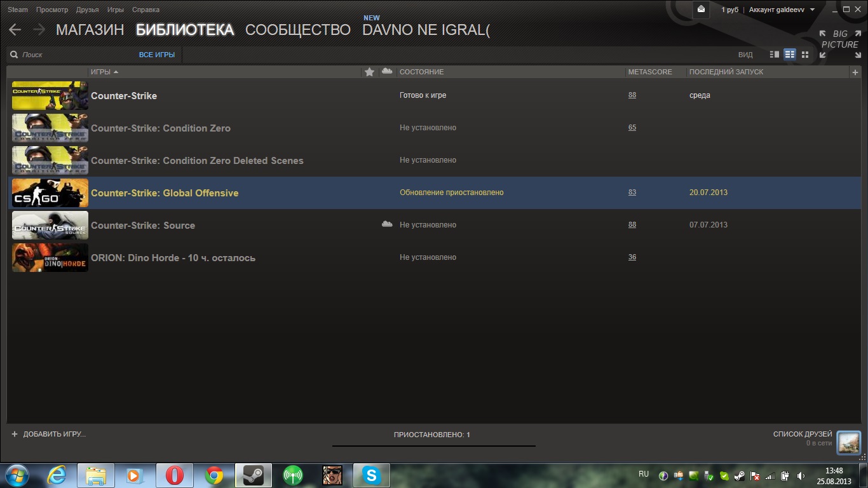Open the Просмотр menu
Image resolution: width=868 pixels, height=488 pixels.
pyautogui.click(x=52, y=10)
